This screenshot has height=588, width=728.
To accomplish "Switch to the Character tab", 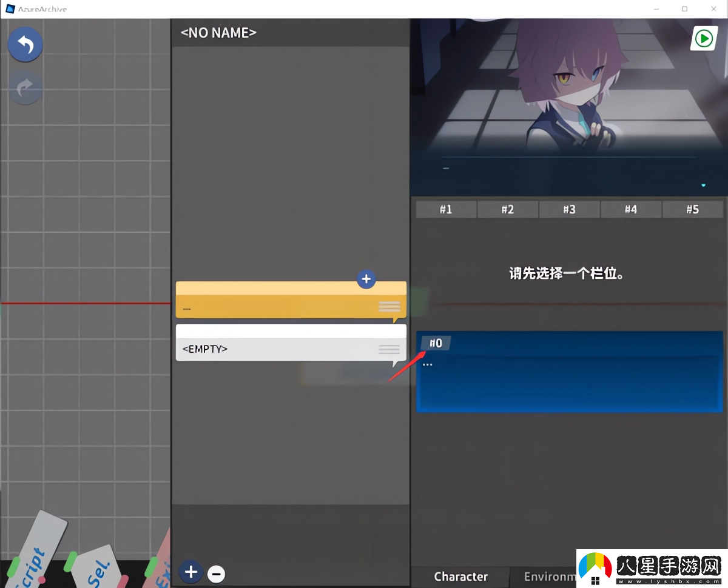I will [x=460, y=576].
